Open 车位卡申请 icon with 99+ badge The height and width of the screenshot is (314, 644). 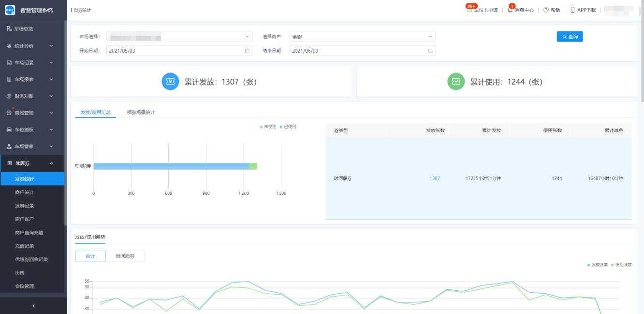click(469, 10)
